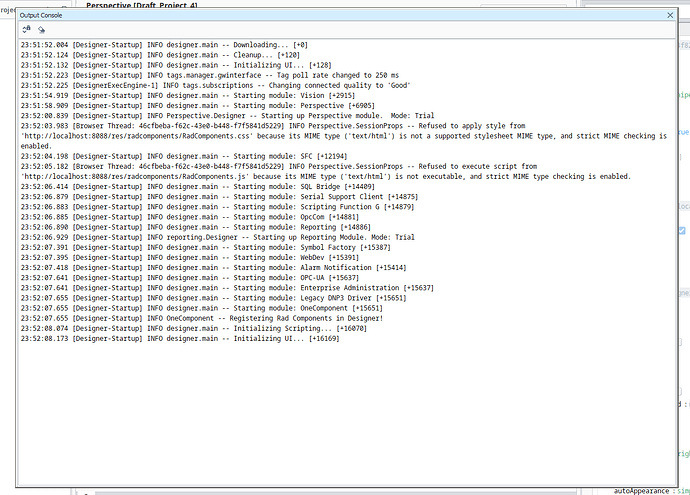The image size is (690, 495).
Task: Click the "Starting up Reporting Module. Mode: Trial" line
Action: point(218,237)
